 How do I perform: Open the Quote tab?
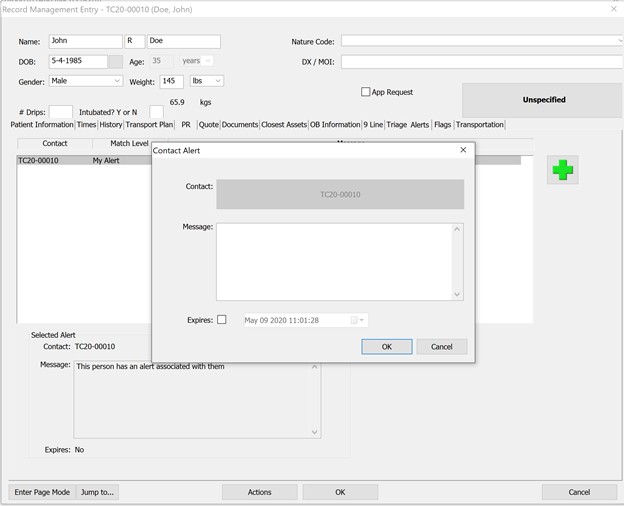pos(209,125)
